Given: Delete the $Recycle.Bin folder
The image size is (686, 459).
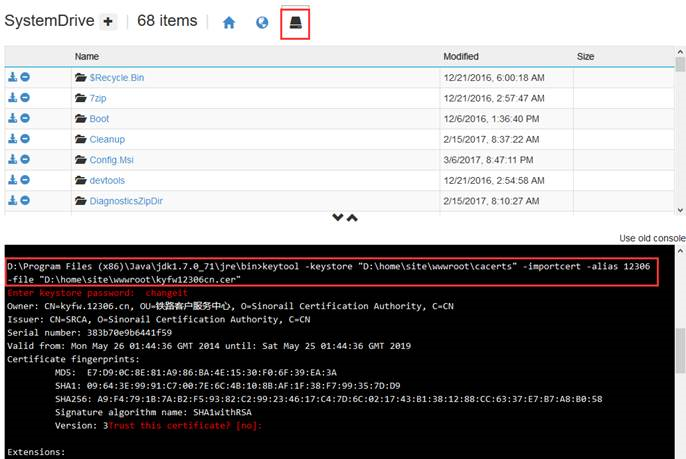Looking at the screenshot, I should (25, 78).
